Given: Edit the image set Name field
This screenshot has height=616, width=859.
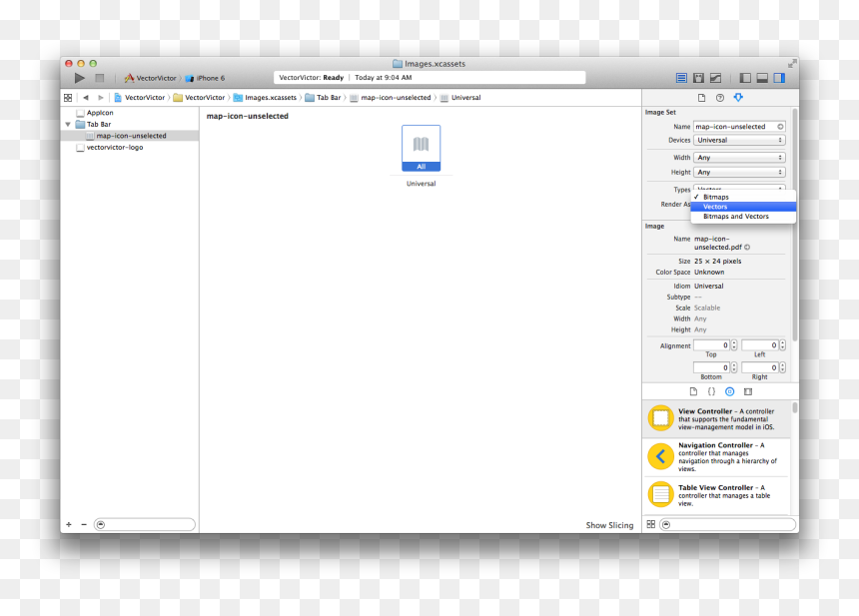Looking at the screenshot, I should point(739,127).
